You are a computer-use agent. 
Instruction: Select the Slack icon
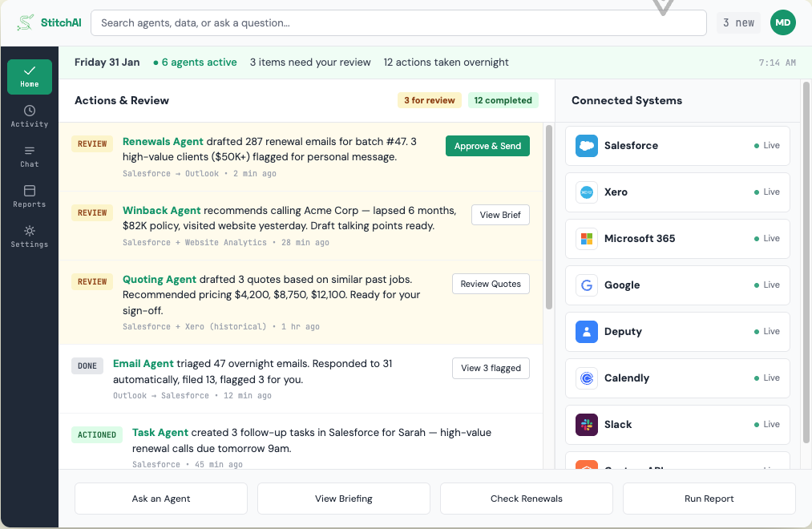[585, 424]
